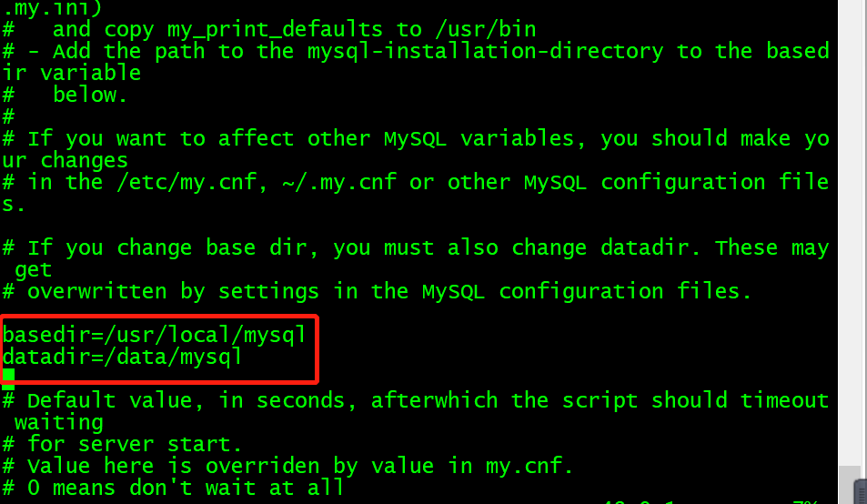Place cursor on basedir=/usr/local/mysql line

[x=155, y=335]
